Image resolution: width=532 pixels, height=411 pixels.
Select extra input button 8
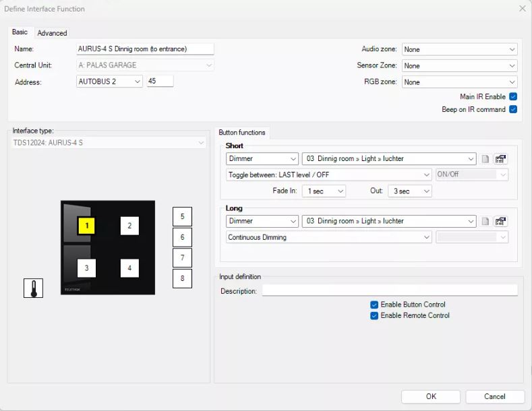point(182,278)
